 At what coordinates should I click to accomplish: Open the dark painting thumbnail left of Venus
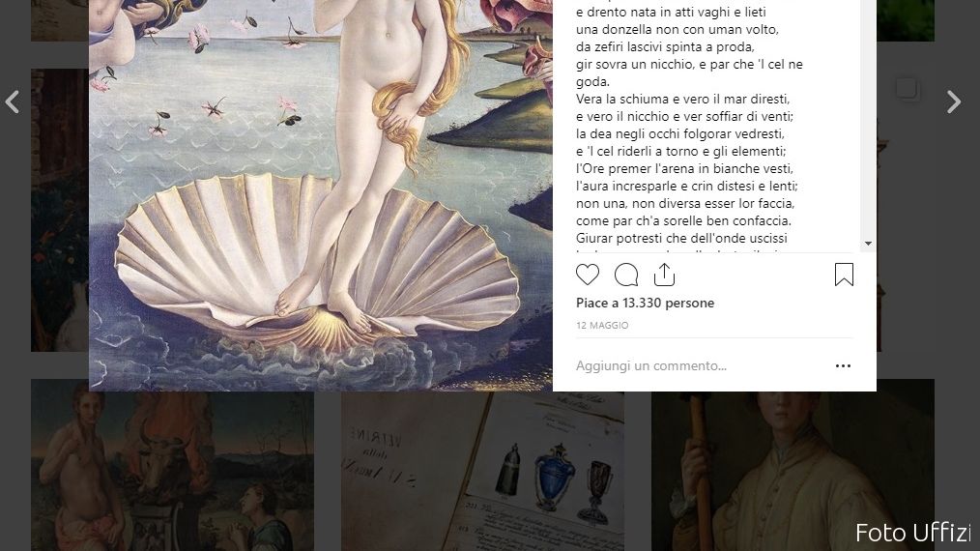coord(60,210)
